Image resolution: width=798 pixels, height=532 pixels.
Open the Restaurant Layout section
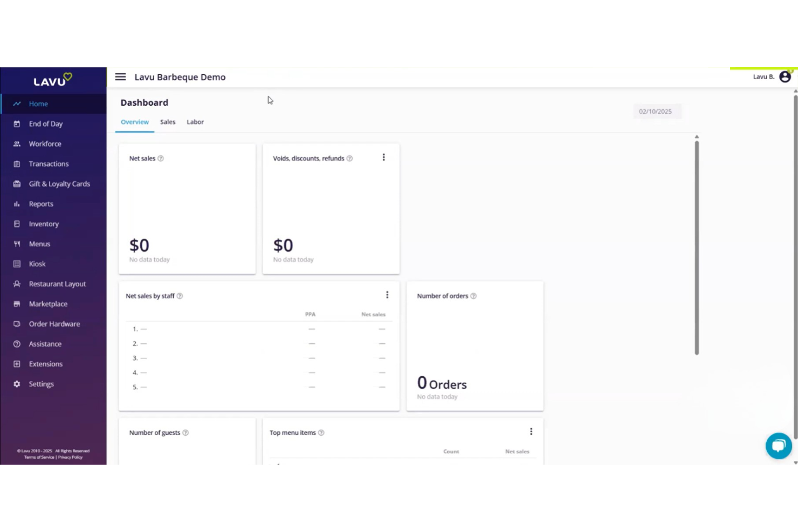(x=17, y=284)
